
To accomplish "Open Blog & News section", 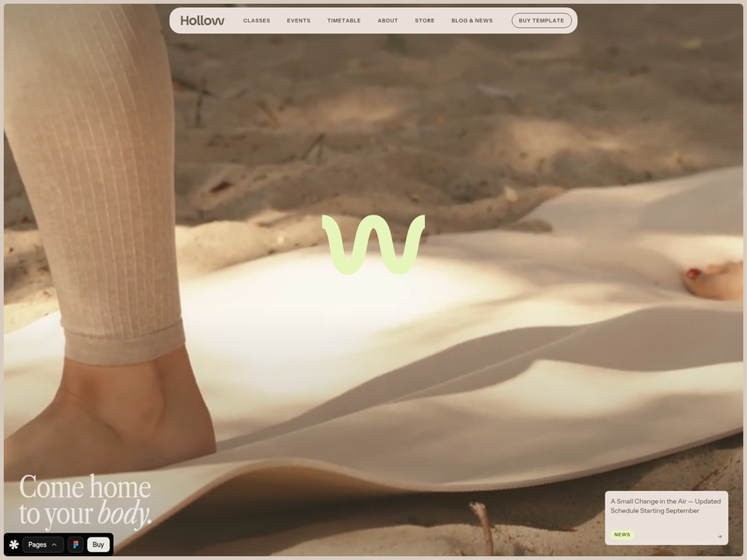I will (x=472, y=20).
